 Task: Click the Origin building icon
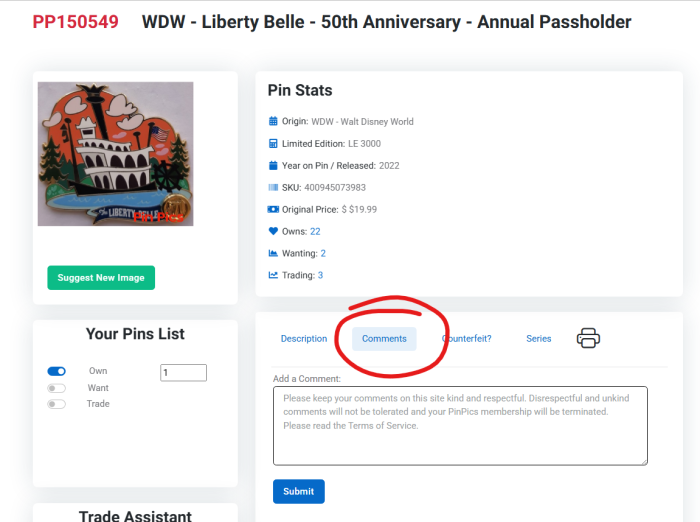click(x=273, y=122)
